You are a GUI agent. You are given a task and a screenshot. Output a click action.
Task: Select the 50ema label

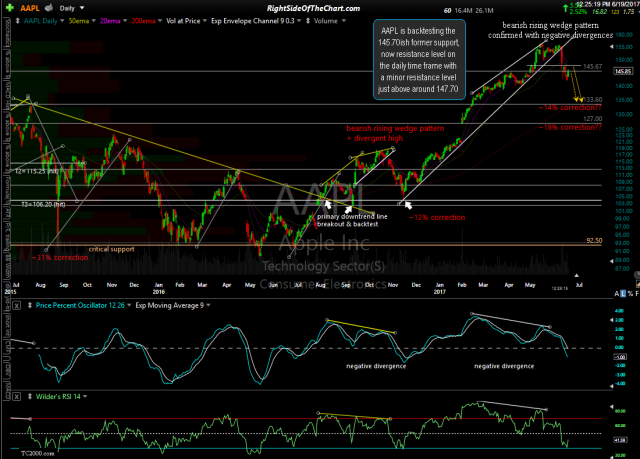(79, 21)
